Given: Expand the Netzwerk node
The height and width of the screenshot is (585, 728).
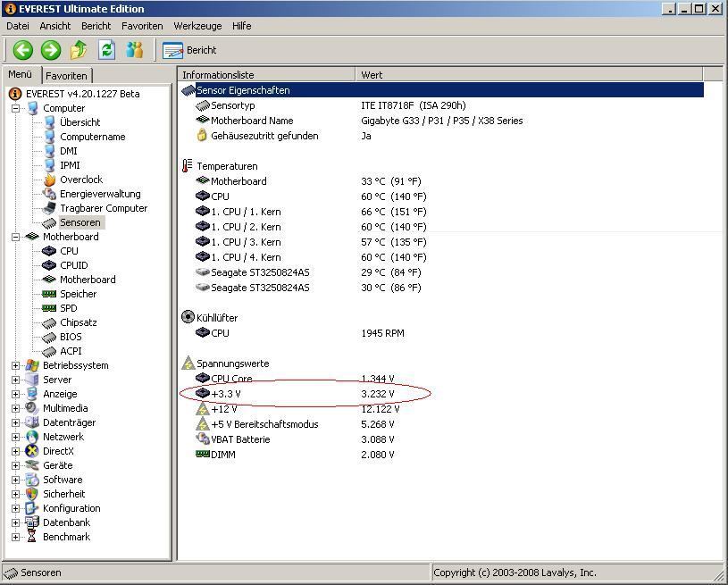Looking at the screenshot, I should coord(16,437).
